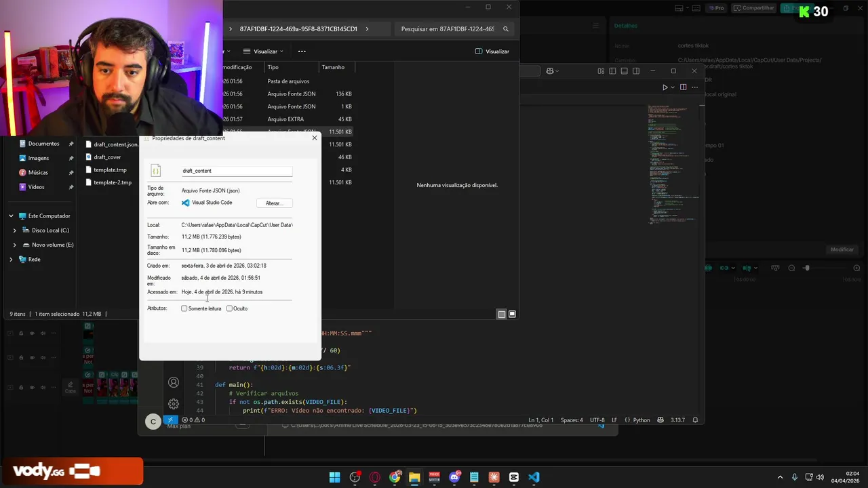Open the run button dropdown arrow
Image resolution: width=868 pixels, height=488 pixels.
click(673, 87)
